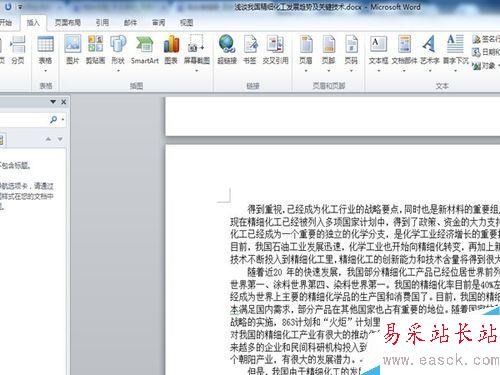Insert a page break (分页)

pyautogui.click(x=18, y=50)
